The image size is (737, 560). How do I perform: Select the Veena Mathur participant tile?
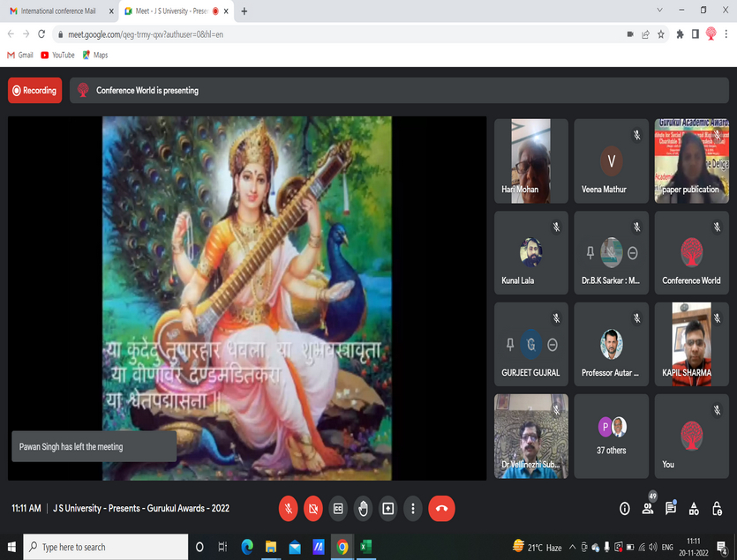click(x=611, y=161)
